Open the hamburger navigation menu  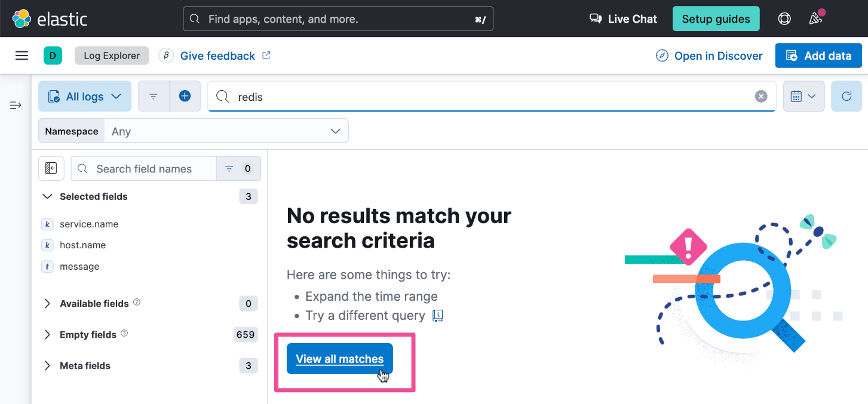pos(22,55)
